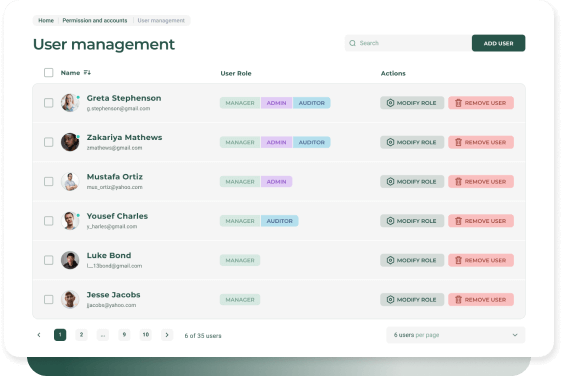The image size is (562, 376).
Task: Open Mustafa Ortiz's avatar photo
Action: [70, 181]
